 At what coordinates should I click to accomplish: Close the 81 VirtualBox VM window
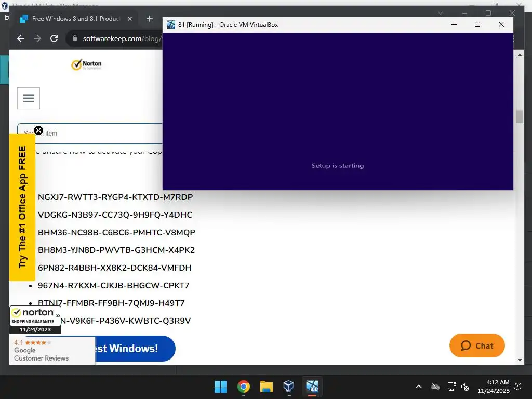click(501, 24)
